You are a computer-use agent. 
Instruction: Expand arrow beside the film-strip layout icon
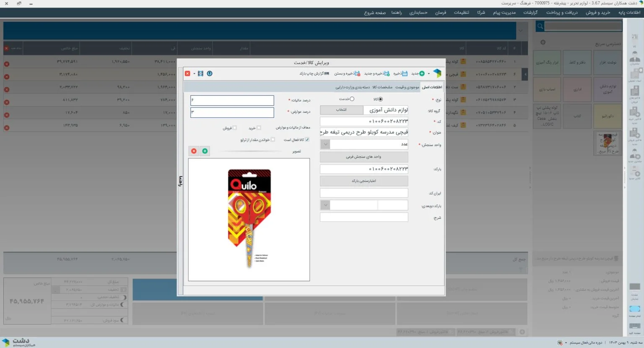(x=194, y=74)
